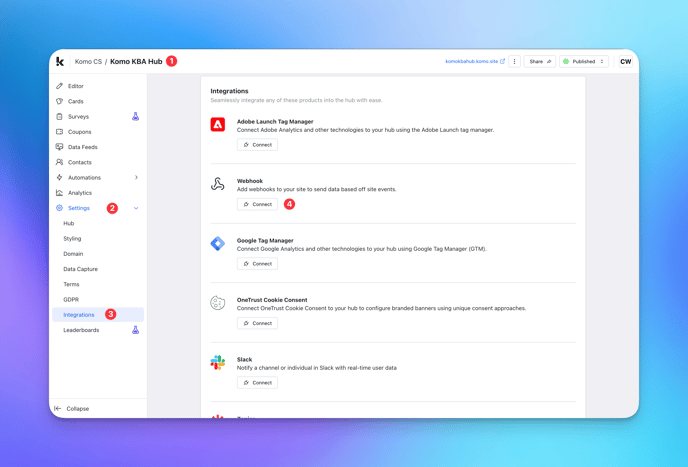Viewport: 688px width, 467px height.
Task: Click the Analytics label in sidebar
Action: tap(80, 193)
